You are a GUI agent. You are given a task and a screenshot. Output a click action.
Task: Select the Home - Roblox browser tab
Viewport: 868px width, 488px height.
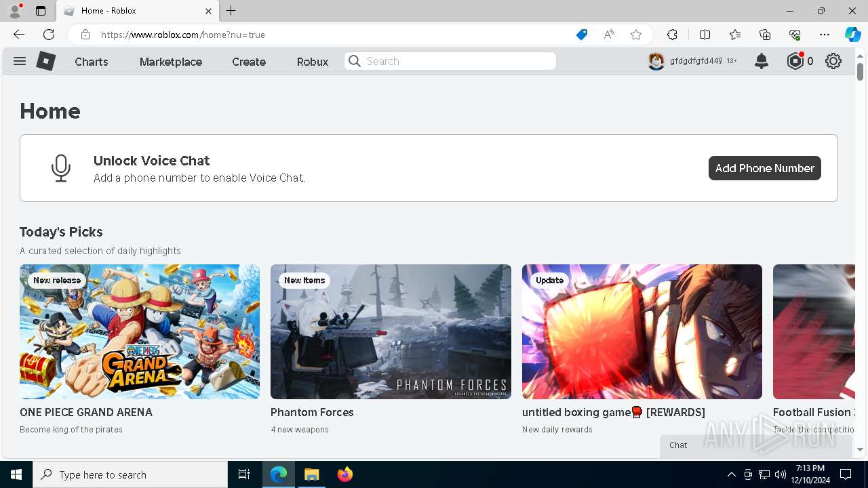tap(137, 11)
